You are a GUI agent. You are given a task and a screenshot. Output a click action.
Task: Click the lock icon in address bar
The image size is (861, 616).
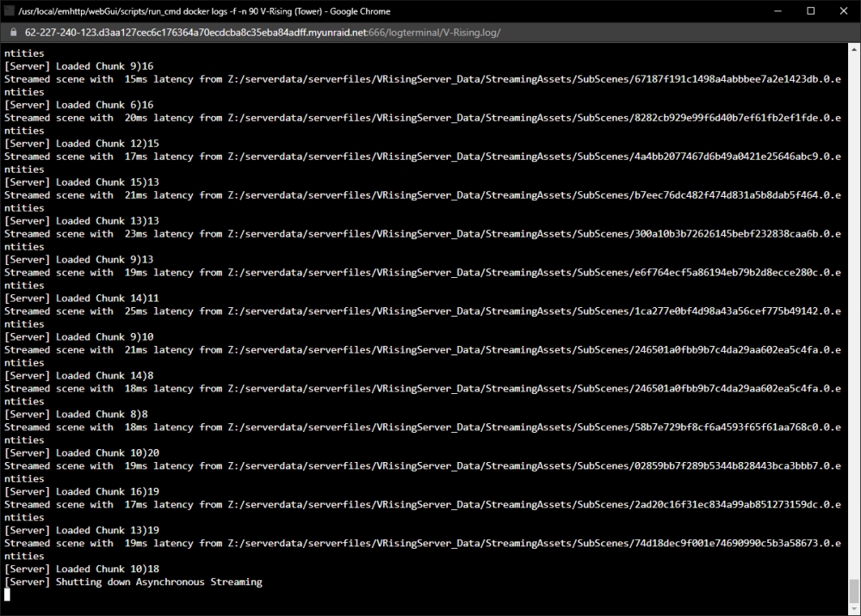point(14,33)
